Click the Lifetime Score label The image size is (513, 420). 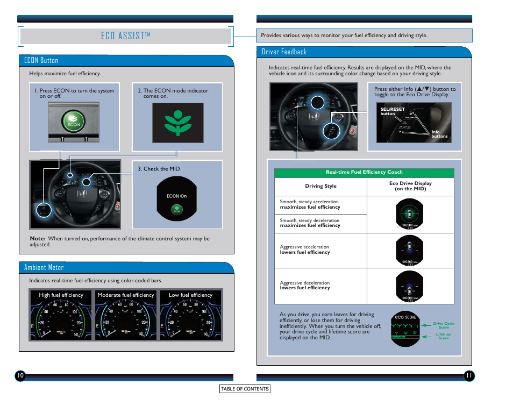click(x=444, y=336)
